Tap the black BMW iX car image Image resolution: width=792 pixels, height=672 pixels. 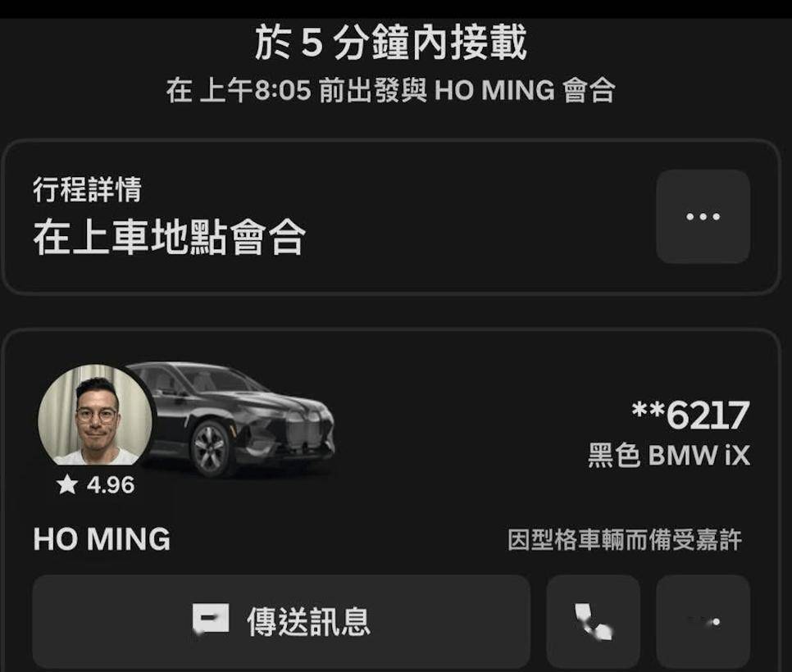point(238,419)
